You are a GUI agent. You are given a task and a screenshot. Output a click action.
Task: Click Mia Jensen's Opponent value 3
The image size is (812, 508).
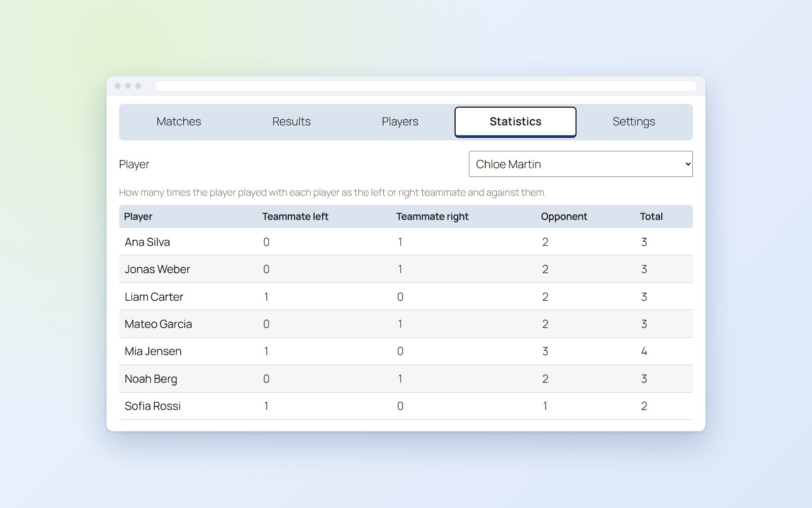[545, 351]
